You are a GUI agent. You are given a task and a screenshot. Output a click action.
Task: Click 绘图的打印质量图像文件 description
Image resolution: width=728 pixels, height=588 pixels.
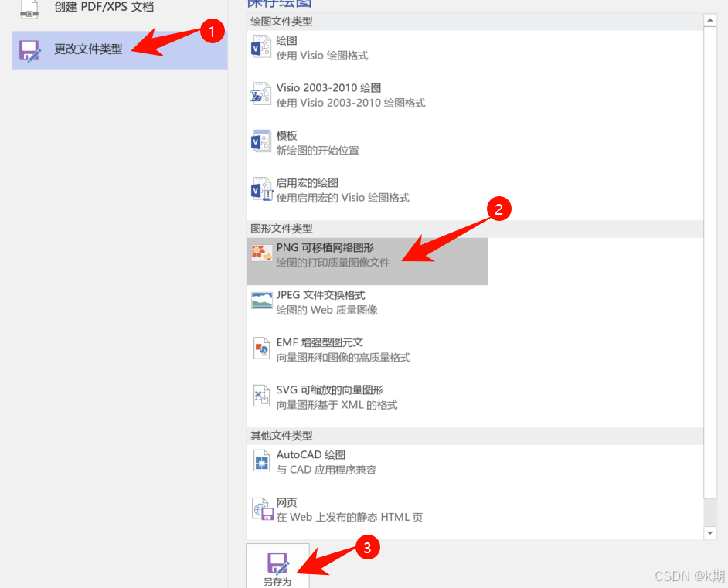333,263
